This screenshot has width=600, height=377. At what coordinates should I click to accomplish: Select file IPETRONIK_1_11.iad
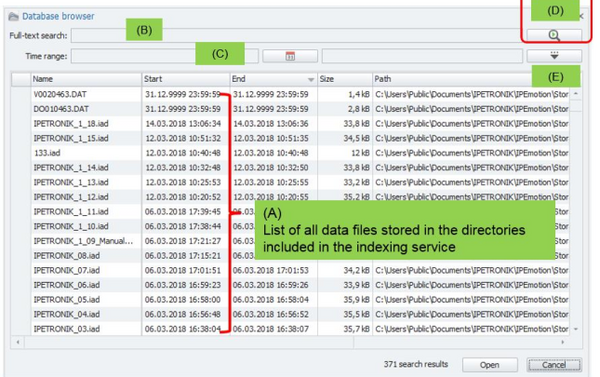tap(71, 212)
